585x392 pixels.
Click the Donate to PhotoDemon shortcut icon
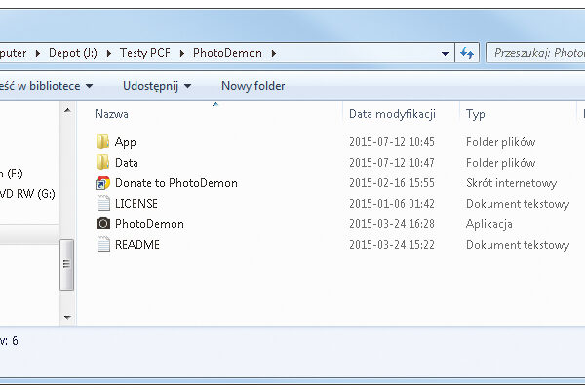pos(103,183)
